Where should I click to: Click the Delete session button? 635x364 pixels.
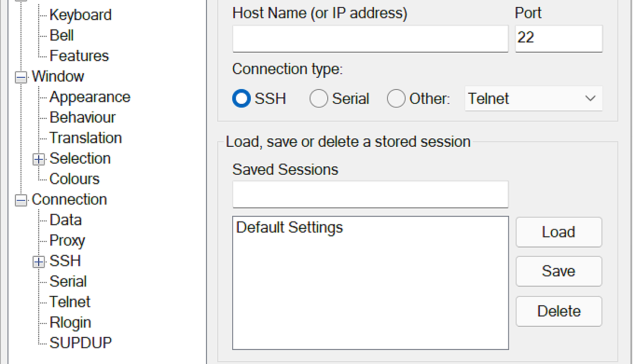(558, 311)
